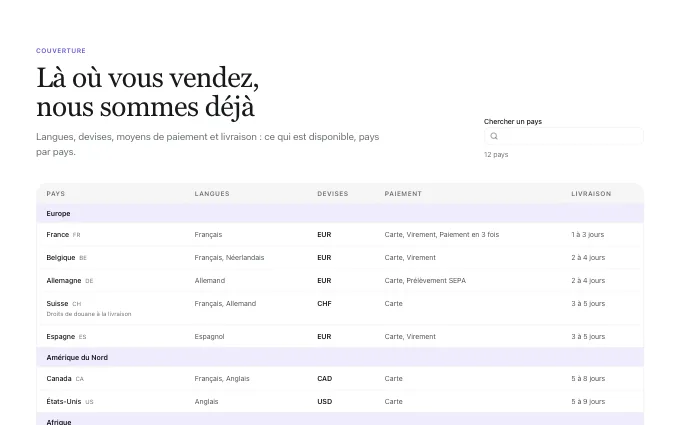This screenshot has height=425, width=680.
Task: Click 'Français, Néerlandais' language cell
Action: point(229,258)
